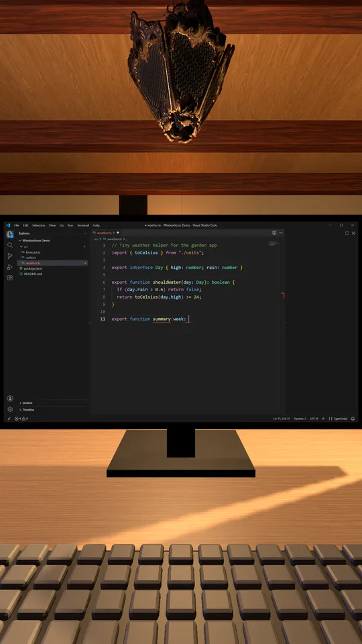Split the editor right
Viewport: 362px width, 644px height.
pyautogui.click(x=274, y=233)
